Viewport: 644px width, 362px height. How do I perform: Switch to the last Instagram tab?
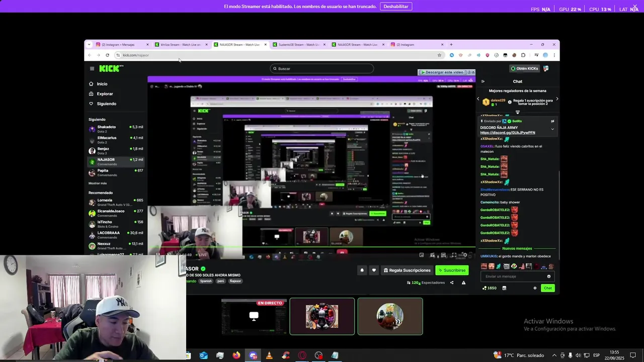(x=416, y=44)
